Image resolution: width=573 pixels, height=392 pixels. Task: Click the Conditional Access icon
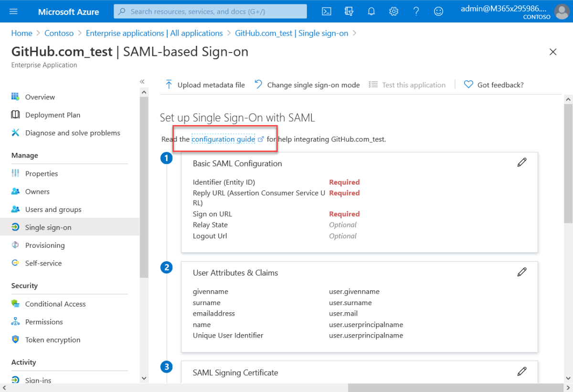16,304
